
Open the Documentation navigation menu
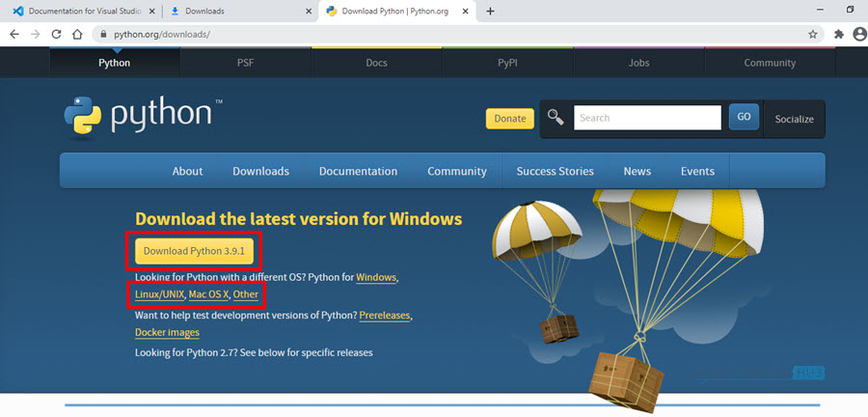coord(358,171)
